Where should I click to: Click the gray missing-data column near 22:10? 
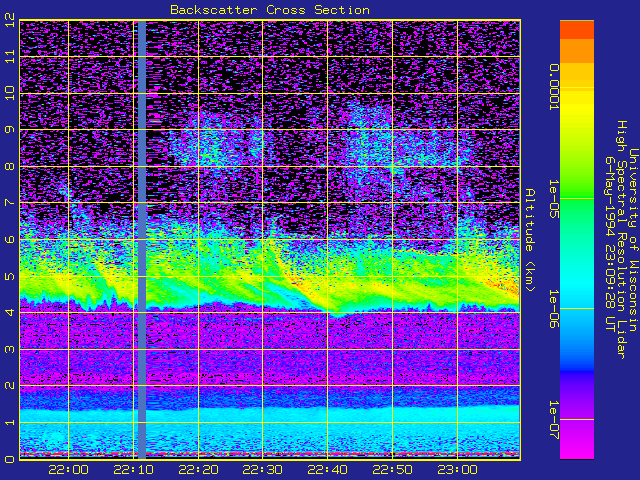click(142, 240)
